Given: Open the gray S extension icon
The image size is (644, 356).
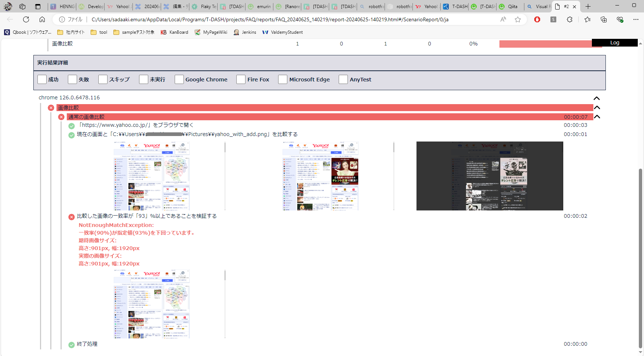Looking at the screenshot, I should [553, 19].
